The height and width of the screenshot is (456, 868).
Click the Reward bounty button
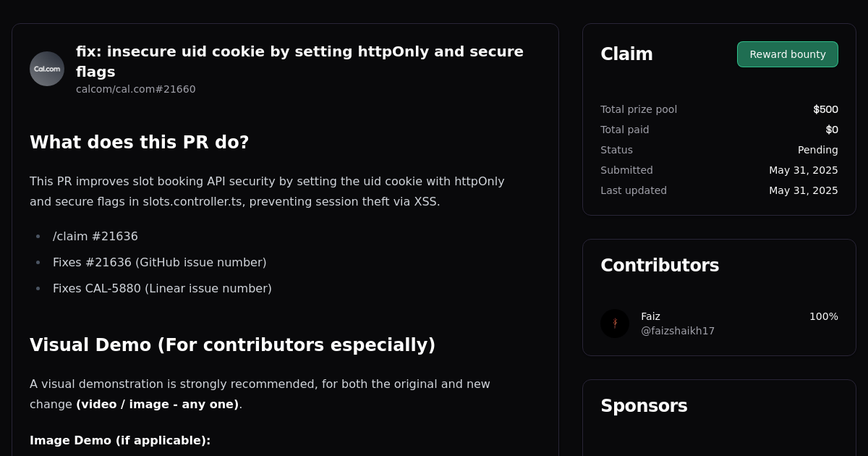[787, 54]
